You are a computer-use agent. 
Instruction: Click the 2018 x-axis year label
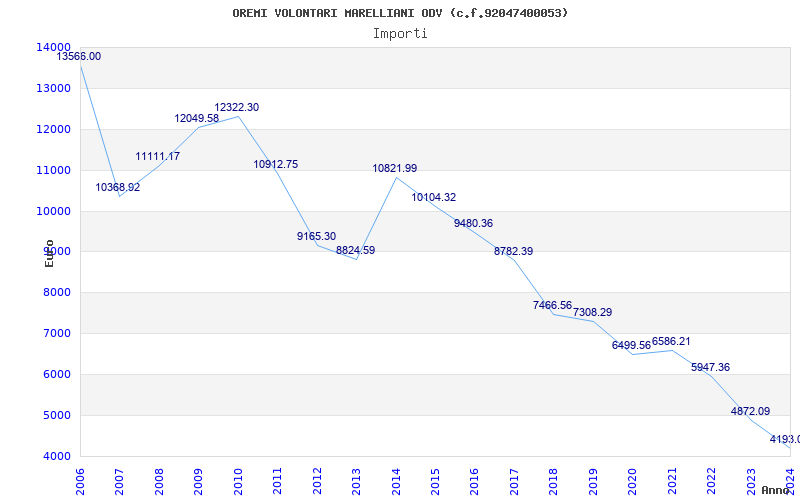554,481
